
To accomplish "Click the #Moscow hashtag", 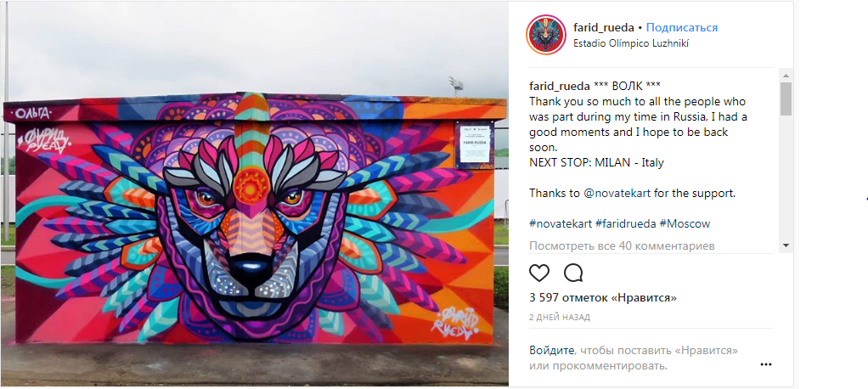I will point(685,223).
